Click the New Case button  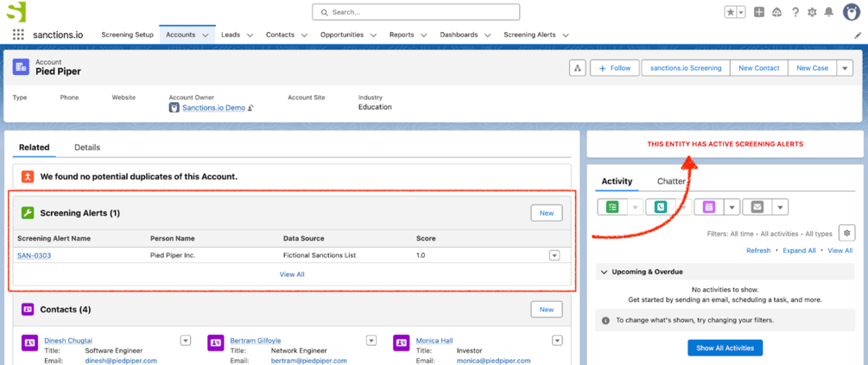(x=812, y=68)
